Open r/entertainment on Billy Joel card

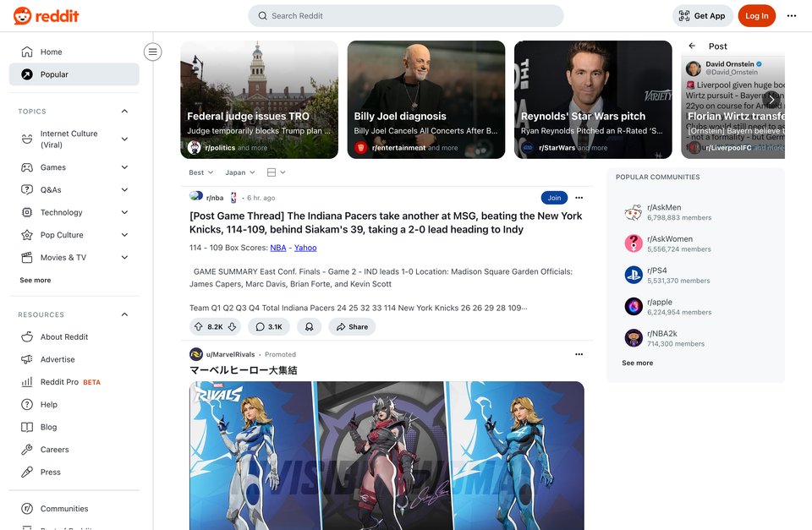click(x=398, y=148)
